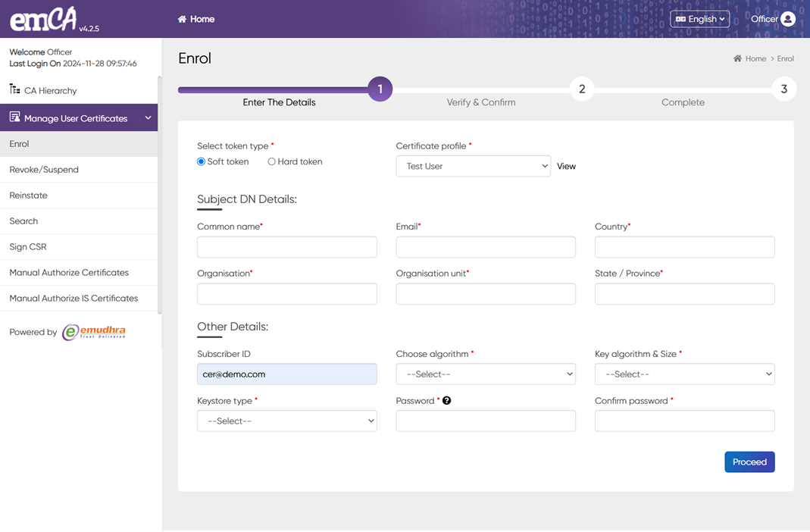Click the emCA logo
Screen dimensions: 810x532
(x=43, y=20)
